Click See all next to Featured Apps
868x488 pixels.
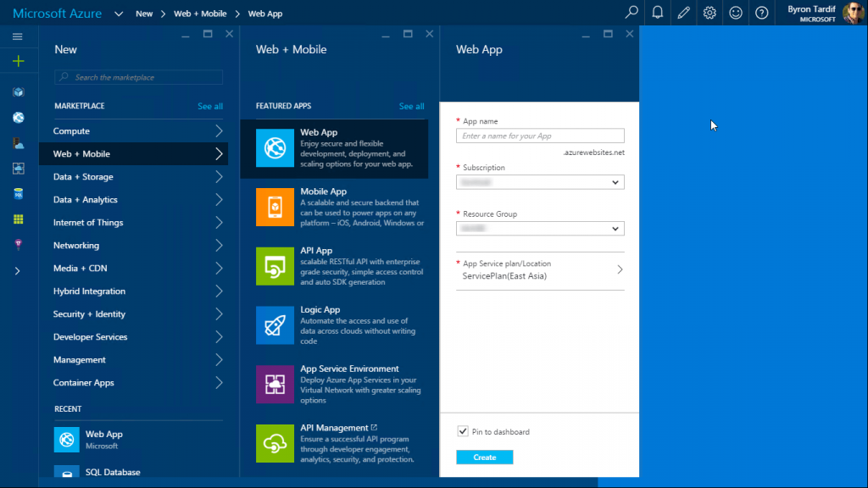pos(411,106)
